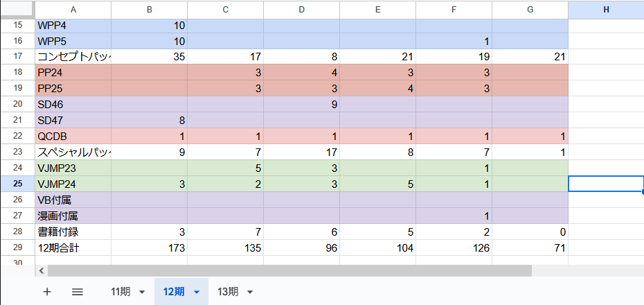Open the all sheets list icon

pos(78,292)
